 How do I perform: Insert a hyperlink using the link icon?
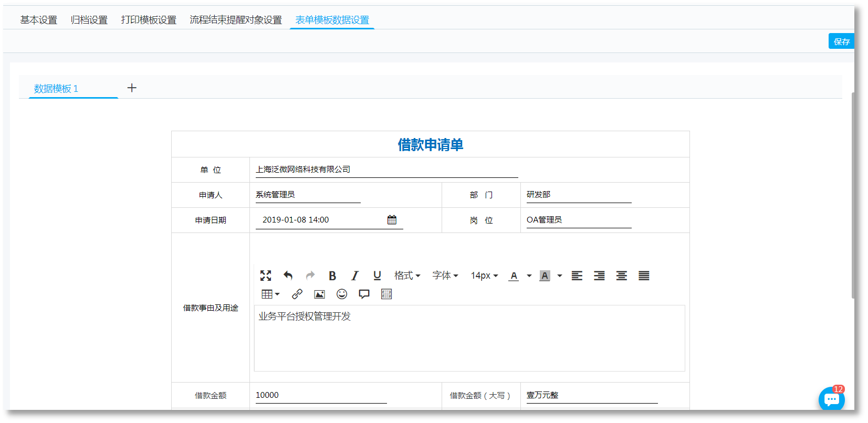pos(297,294)
